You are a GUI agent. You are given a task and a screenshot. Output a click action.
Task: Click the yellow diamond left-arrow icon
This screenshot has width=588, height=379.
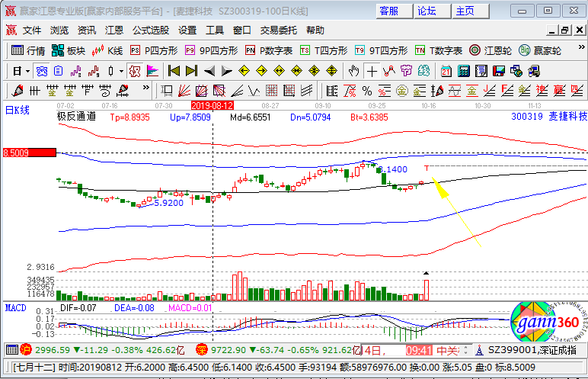(244, 71)
